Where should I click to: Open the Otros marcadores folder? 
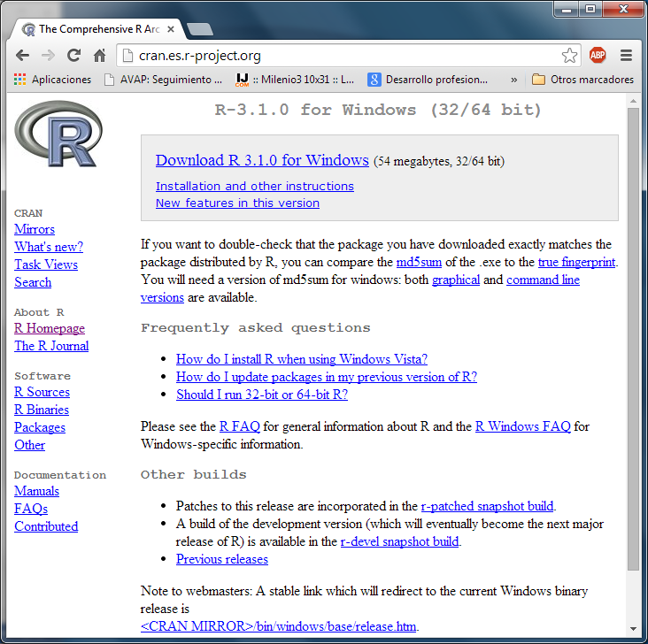582,80
